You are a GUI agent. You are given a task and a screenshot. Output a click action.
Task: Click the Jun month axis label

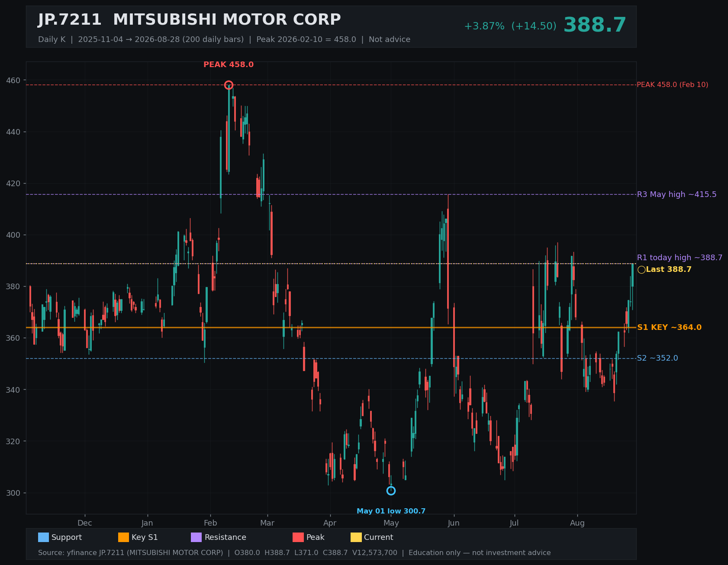tap(454, 523)
